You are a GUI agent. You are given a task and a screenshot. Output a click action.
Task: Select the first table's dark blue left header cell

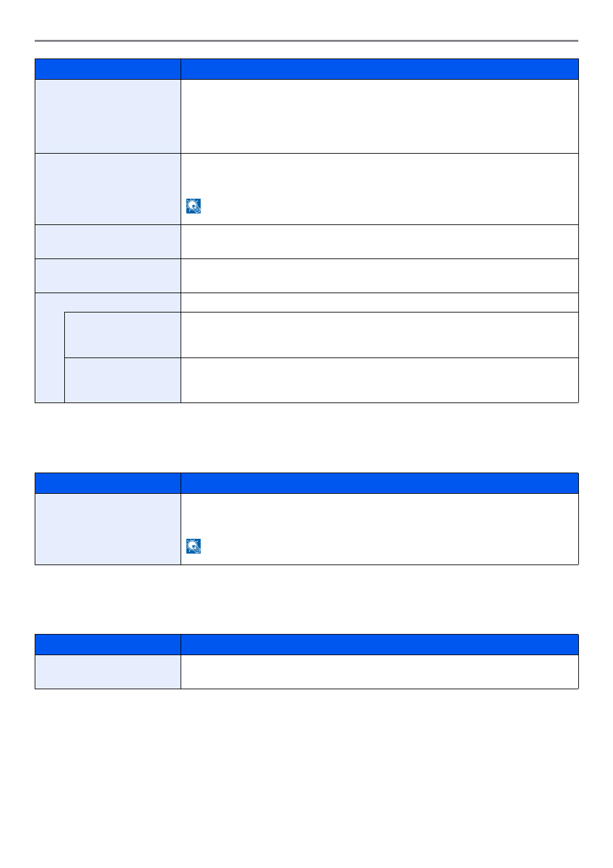click(108, 69)
